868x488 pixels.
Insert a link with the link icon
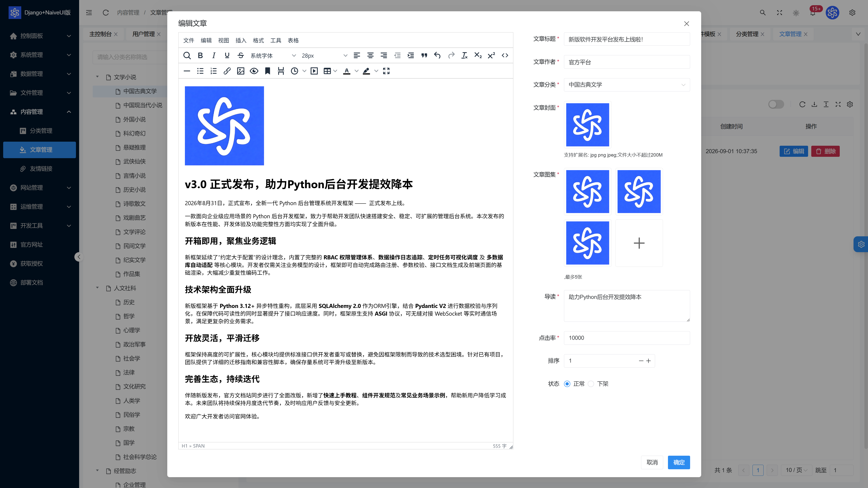(x=227, y=71)
